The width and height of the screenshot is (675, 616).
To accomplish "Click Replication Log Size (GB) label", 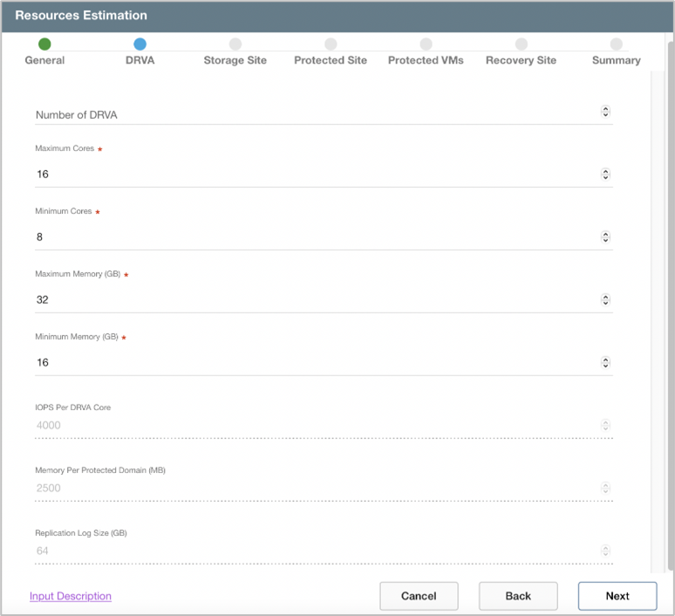I will click(x=81, y=533).
